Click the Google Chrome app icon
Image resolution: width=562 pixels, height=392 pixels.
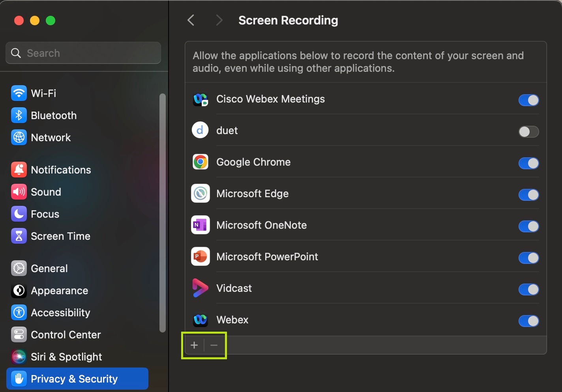(200, 162)
